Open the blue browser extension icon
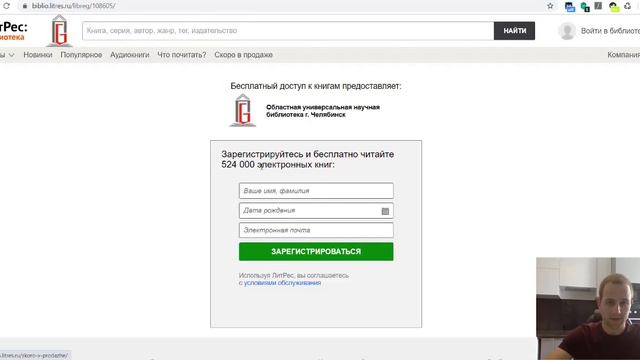Image resolution: width=640 pixels, height=360 pixels. [x=570, y=7]
